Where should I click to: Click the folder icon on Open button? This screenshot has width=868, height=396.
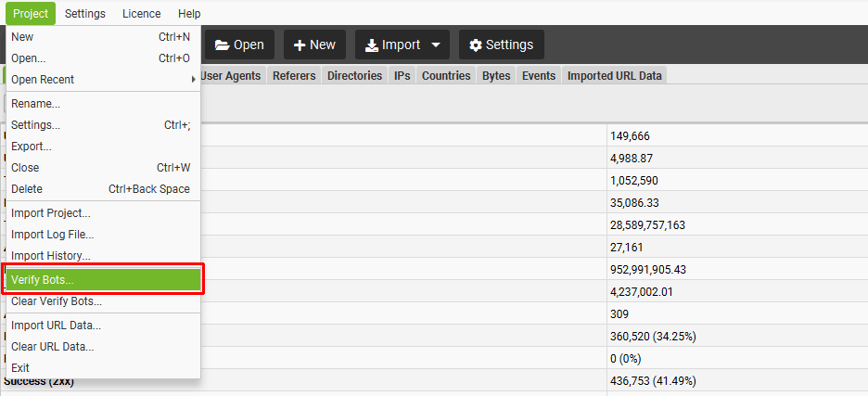click(223, 45)
